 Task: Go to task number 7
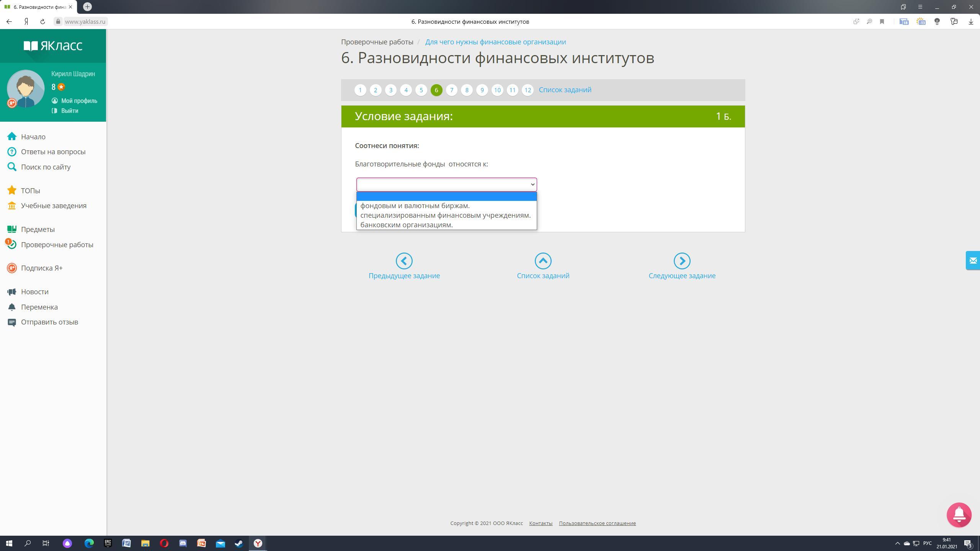click(451, 90)
